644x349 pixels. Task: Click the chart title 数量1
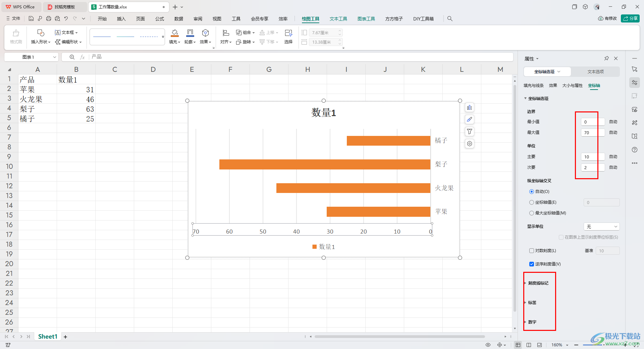[x=324, y=112]
